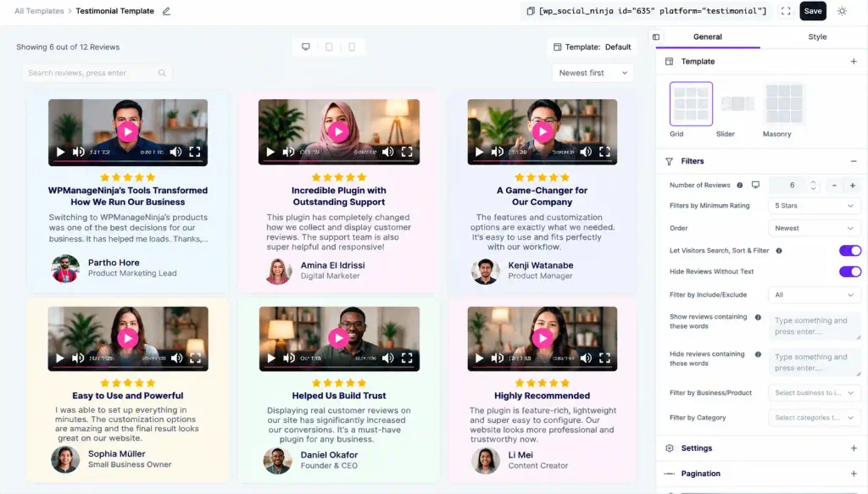The width and height of the screenshot is (868, 494).
Task: Select the Slider template layout
Action: coord(737,104)
